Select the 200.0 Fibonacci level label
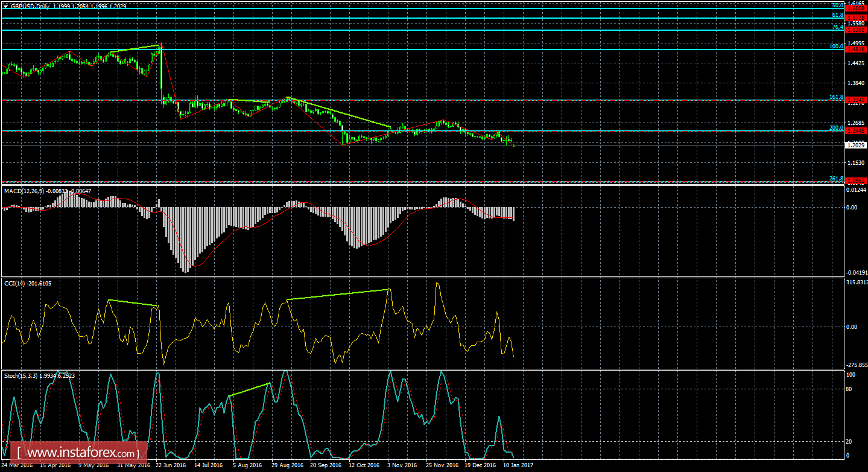 [x=836, y=127]
